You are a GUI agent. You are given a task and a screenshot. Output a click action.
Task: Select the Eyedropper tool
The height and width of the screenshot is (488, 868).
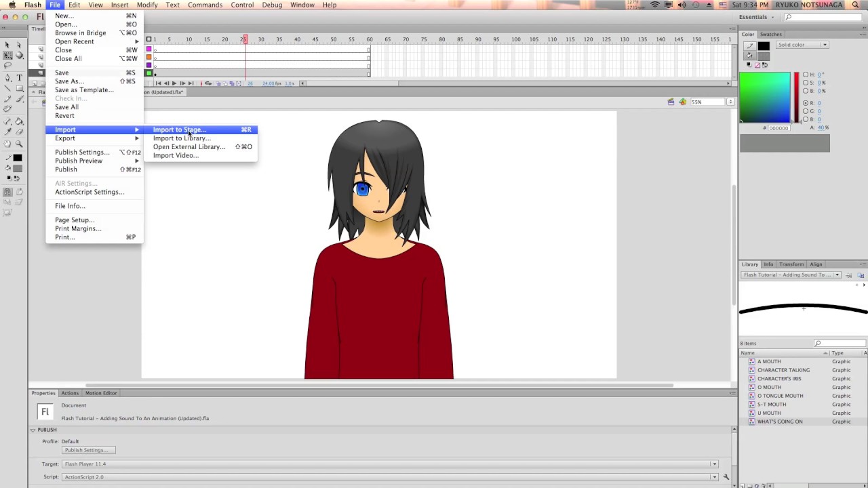click(x=7, y=131)
